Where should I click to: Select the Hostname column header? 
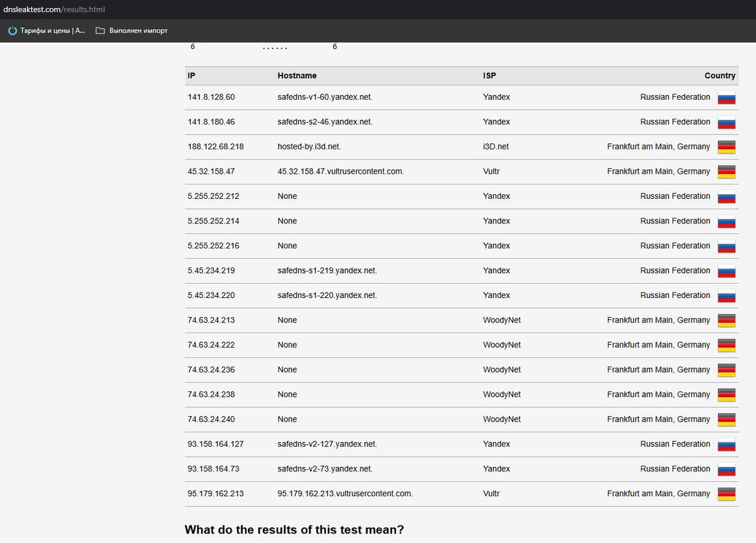click(297, 75)
